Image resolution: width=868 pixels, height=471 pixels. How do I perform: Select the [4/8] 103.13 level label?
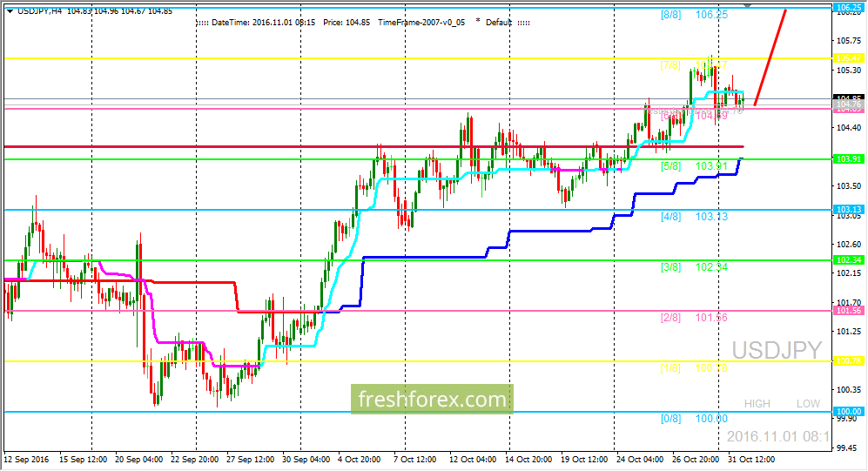tap(695, 217)
